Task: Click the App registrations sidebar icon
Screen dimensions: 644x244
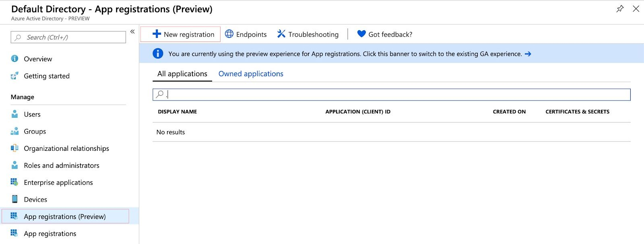Action: point(14,233)
